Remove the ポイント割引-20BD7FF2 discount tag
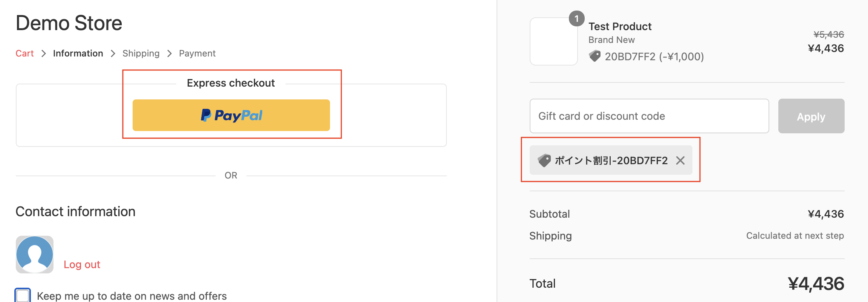The image size is (868, 302). click(x=680, y=160)
